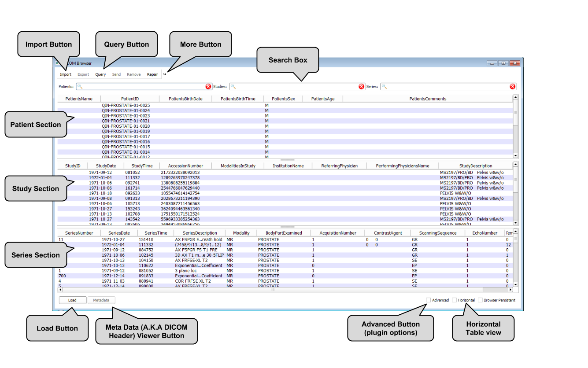Screen dimensions: 588x368
Task: Clear the Series search field
Action: [512, 87]
